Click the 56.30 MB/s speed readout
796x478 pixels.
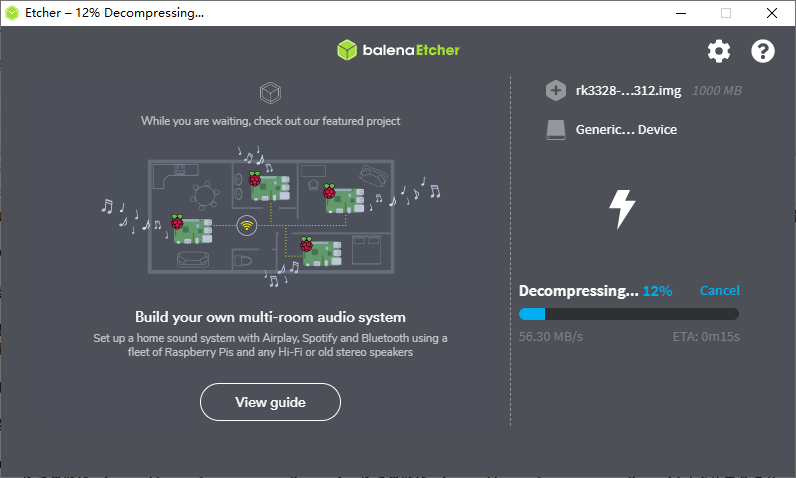pyautogui.click(x=552, y=337)
